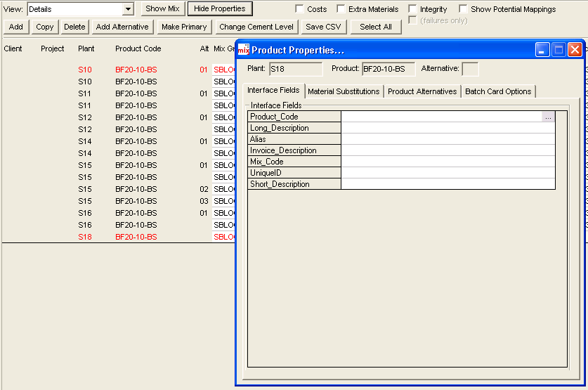Enable Show Potential Mappings checkbox
588x390 pixels.
(x=464, y=9)
